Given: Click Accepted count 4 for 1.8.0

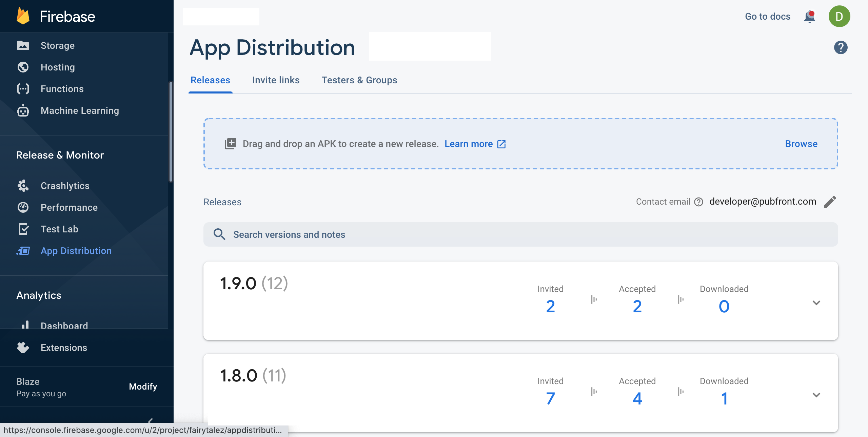Looking at the screenshot, I should [x=637, y=399].
